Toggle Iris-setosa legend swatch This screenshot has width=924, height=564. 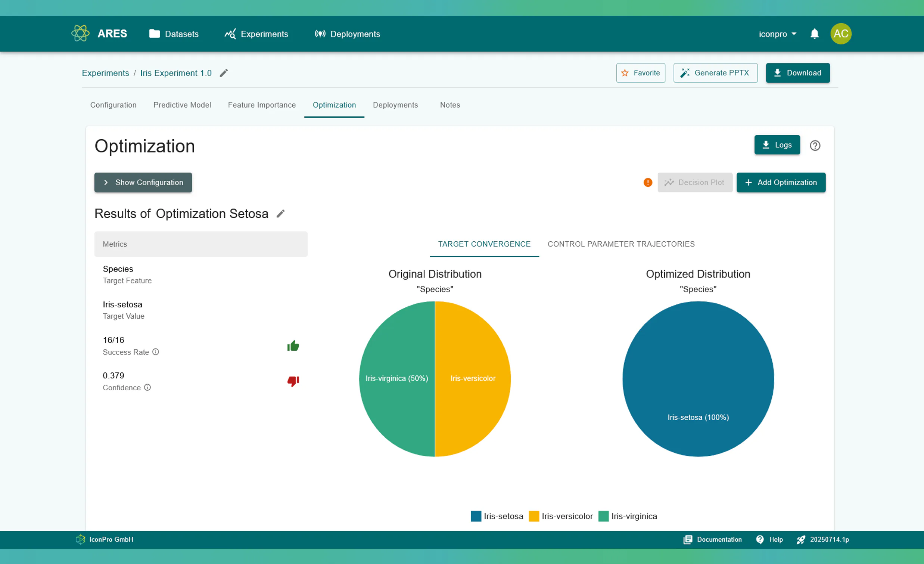(x=476, y=516)
